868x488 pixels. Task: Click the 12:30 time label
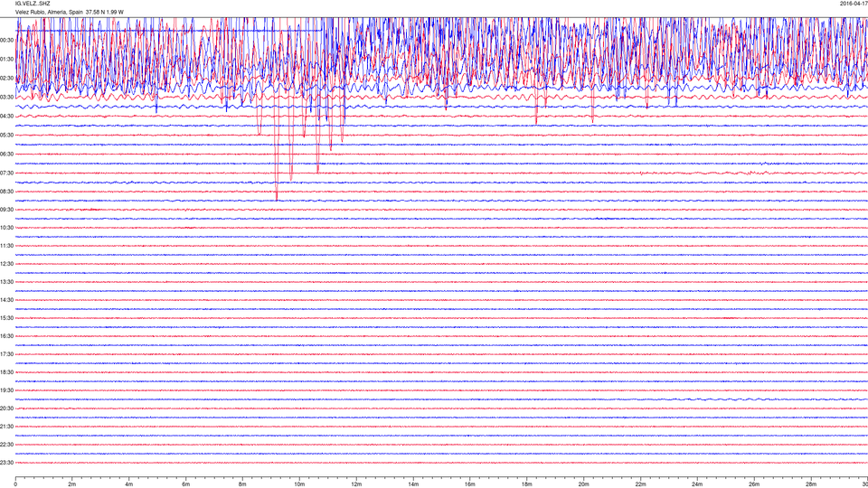pos(6,264)
